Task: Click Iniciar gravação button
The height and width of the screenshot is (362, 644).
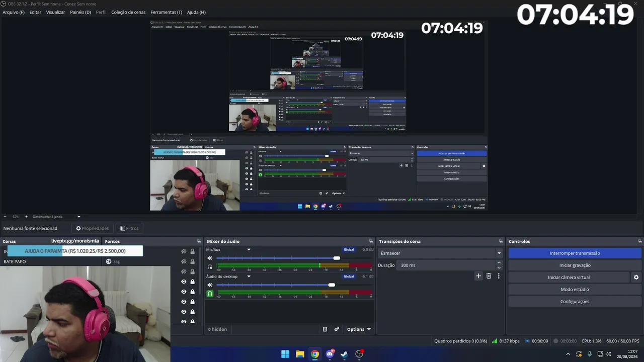Action: [575, 265]
